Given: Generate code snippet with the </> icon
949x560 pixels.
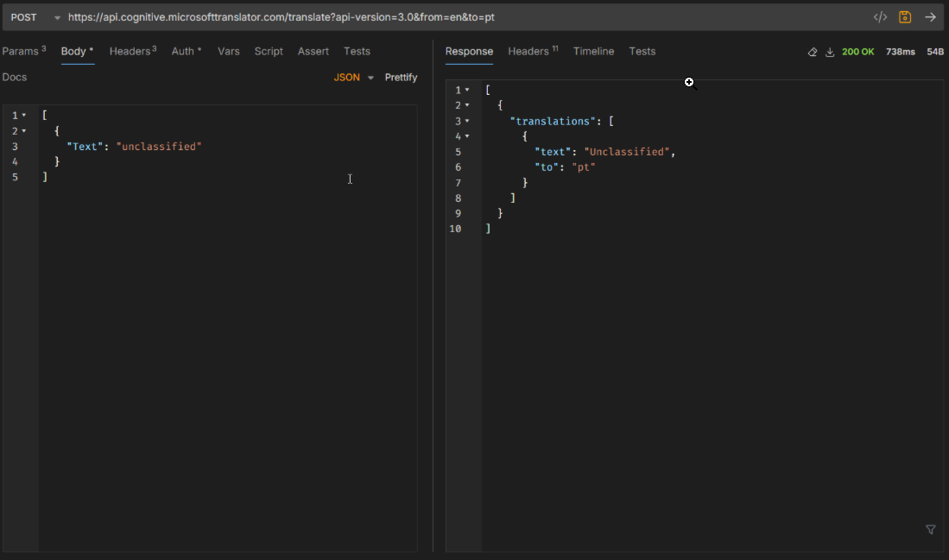Looking at the screenshot, I should pos(880,16).
